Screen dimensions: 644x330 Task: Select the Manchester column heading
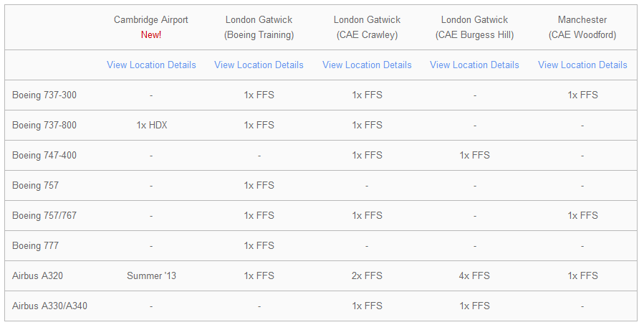point(582,20)
